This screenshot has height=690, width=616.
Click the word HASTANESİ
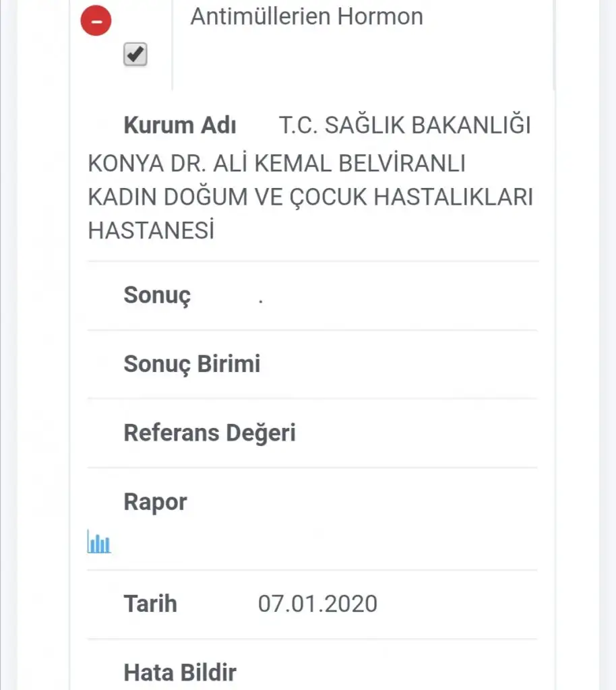pyautogui.click(x=151, y=231)
